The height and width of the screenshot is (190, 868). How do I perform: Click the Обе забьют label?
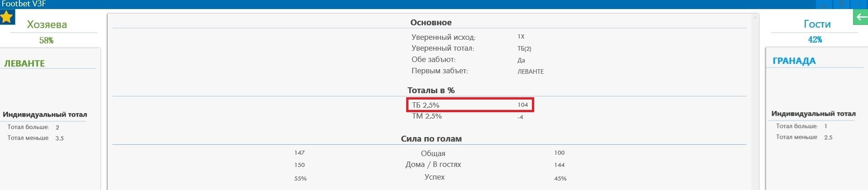tap(433, 60)
